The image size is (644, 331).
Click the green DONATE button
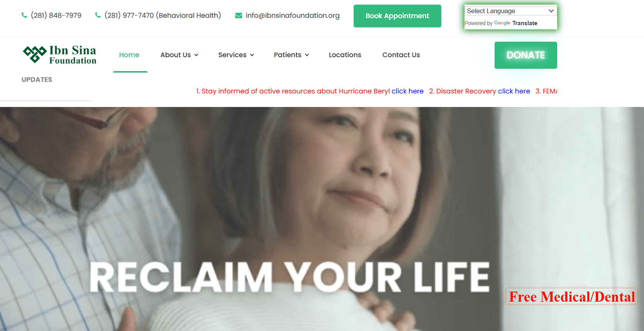coord(525,55)
